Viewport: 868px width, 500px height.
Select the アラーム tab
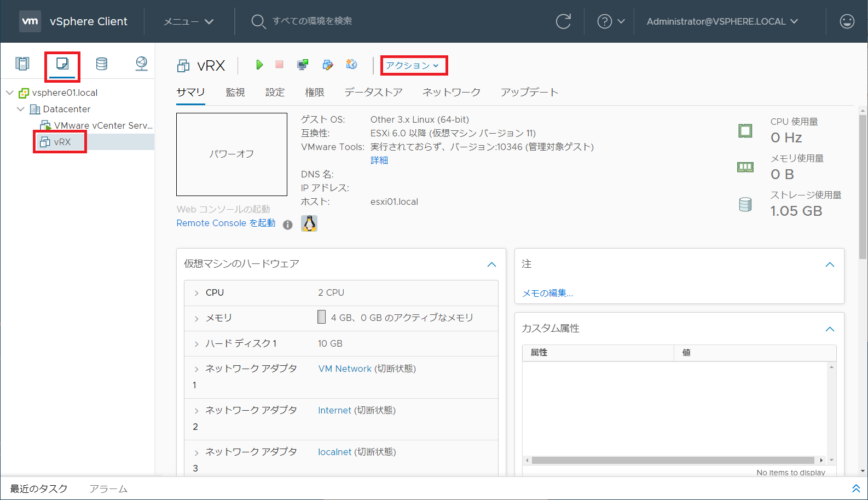point(108,488)
